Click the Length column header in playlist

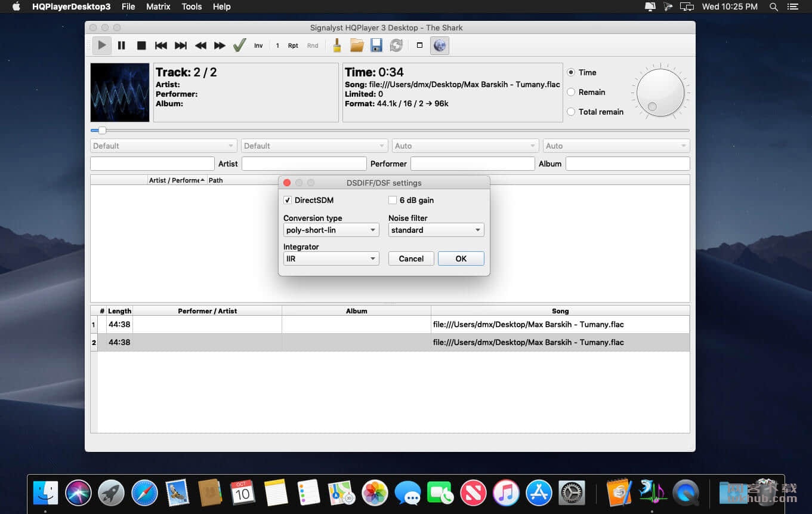click(x=119, y=311)
